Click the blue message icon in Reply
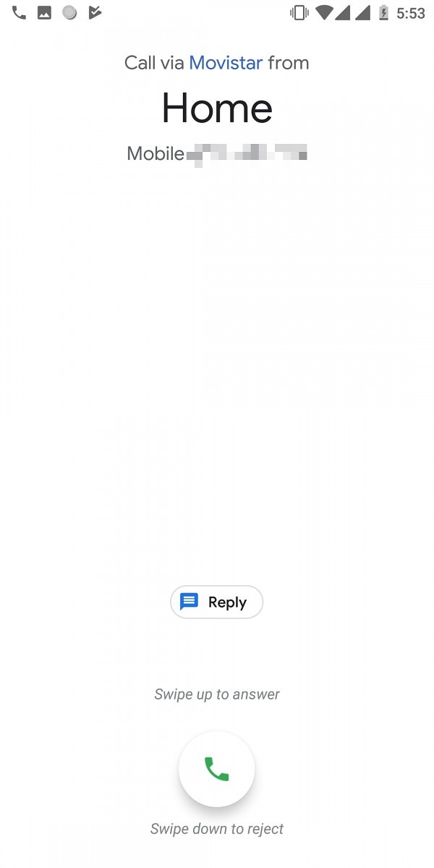This screenshot has width=434, height=868. (x=189, y=602)
